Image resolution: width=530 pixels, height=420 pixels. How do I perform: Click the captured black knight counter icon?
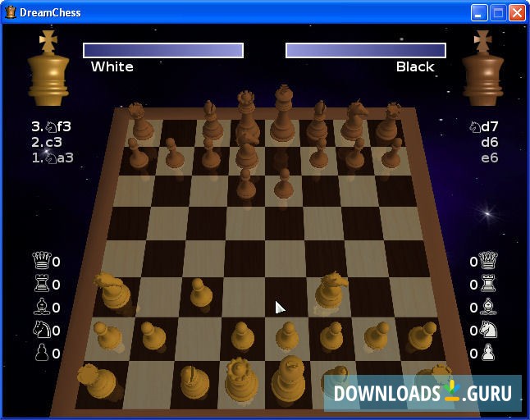42,329
